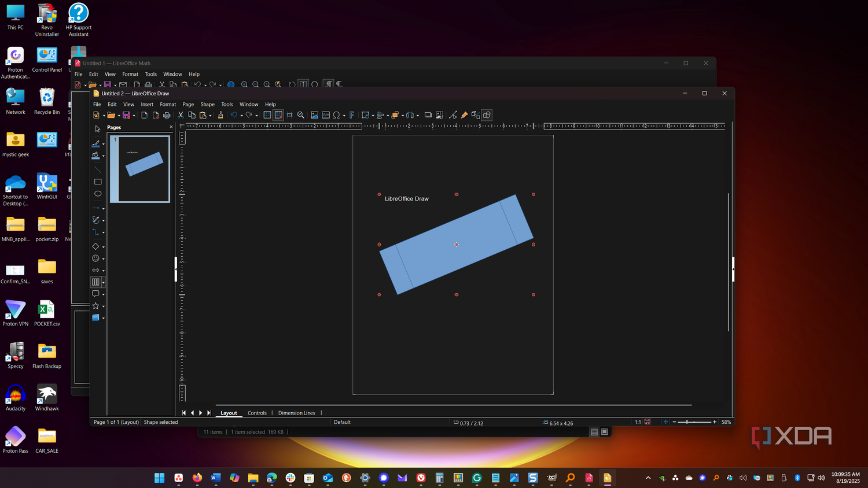Toggle Snap to Grid button
The height and width of the screenshot is (488, 868).
(x=278, y=115)
